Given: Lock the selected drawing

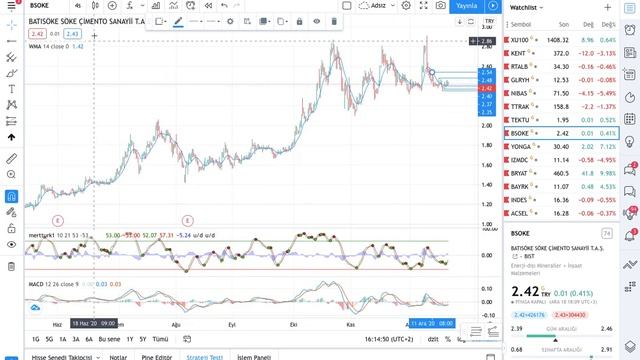Looking at the screenshot, I should [x=300, y=21].
